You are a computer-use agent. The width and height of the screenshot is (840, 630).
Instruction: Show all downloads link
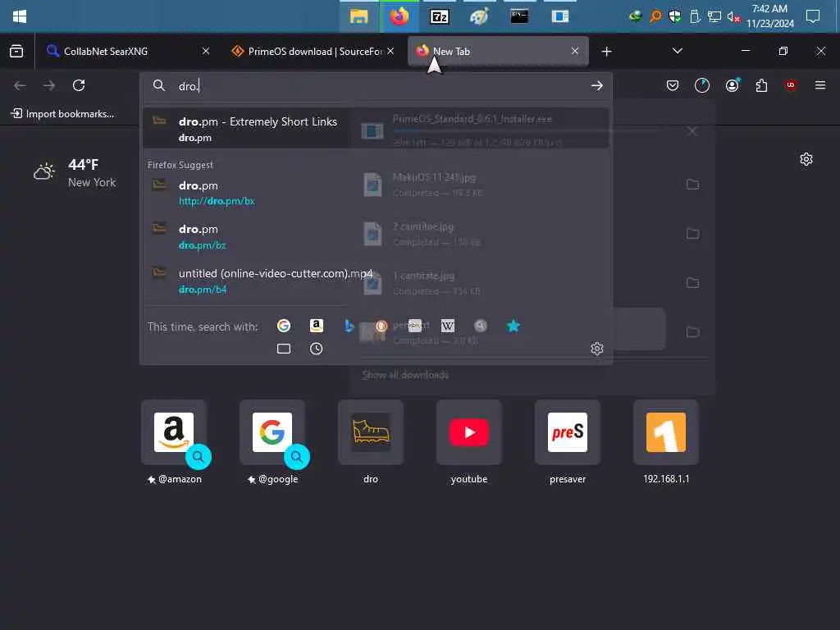(x=405, y=375)
